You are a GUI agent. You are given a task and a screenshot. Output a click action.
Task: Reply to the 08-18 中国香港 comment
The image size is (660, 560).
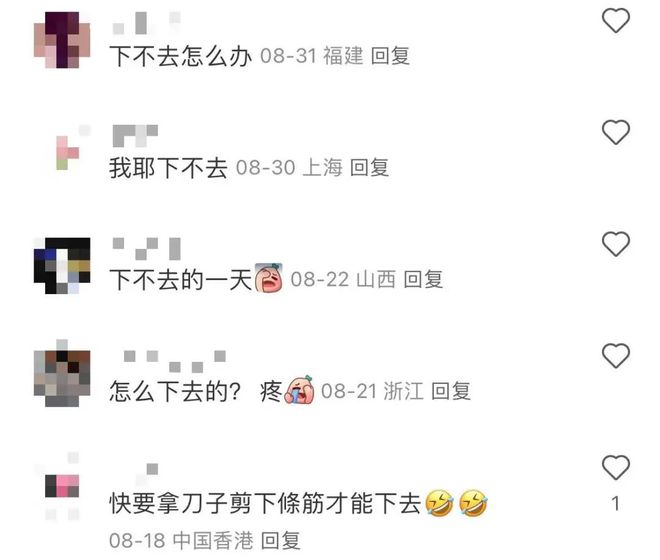pyautogui.click(x=281, y=541)
